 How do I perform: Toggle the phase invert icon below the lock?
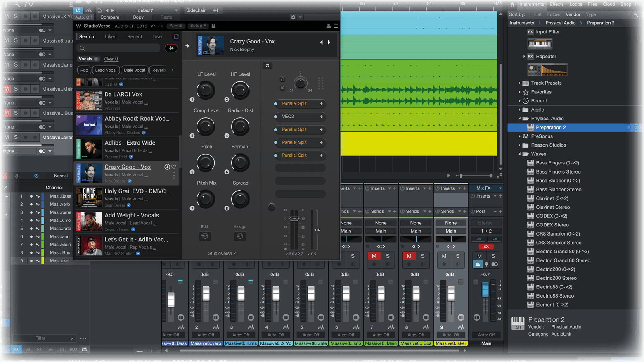point(282,88)
